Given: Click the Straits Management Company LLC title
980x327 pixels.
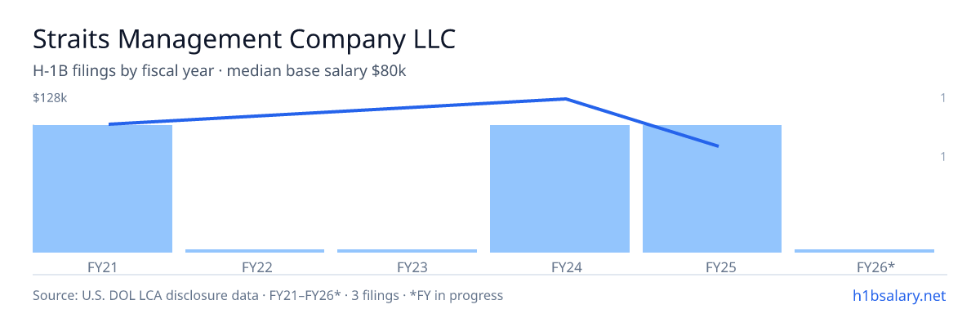Looking at the screenshot, I should (x=244, y=38).
